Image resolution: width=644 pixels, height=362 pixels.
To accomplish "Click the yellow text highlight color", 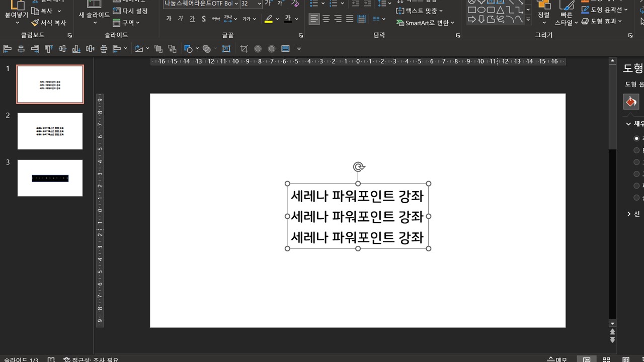I will [269, 19].
